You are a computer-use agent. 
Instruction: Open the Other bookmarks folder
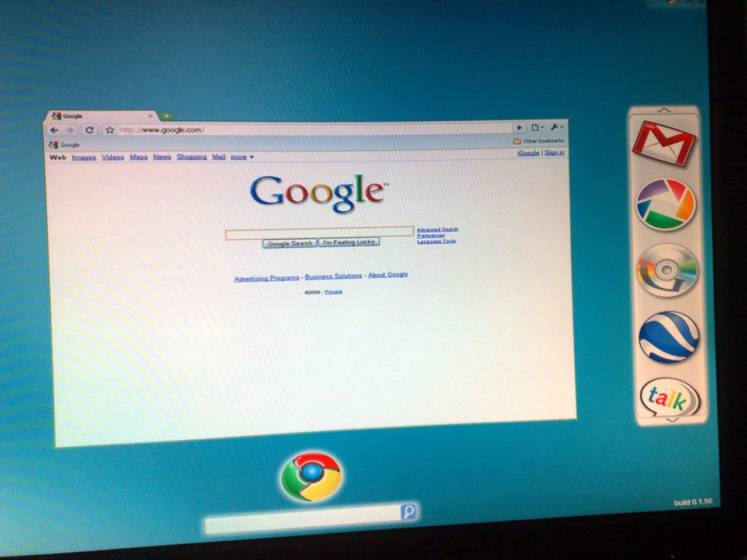coord(539,141)
